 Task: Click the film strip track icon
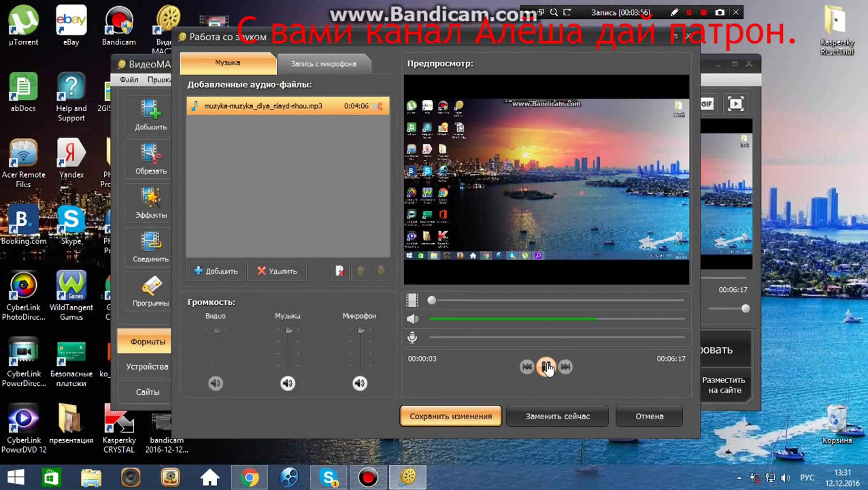[412, 300]
